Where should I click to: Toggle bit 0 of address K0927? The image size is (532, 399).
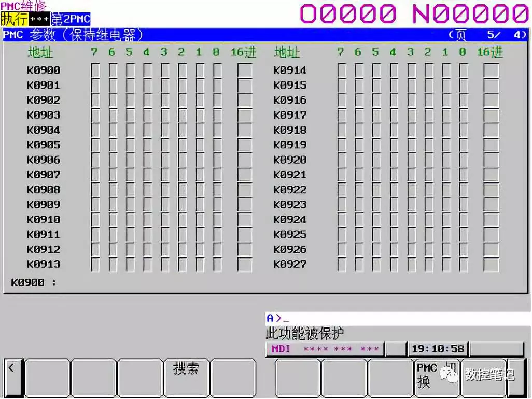464,264
